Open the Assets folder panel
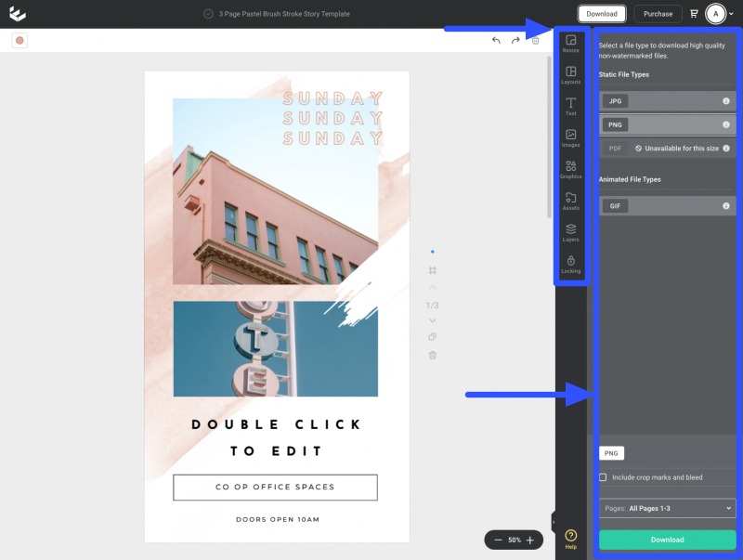Viewport: 743px width, 560px height. (x=570, y=201)
